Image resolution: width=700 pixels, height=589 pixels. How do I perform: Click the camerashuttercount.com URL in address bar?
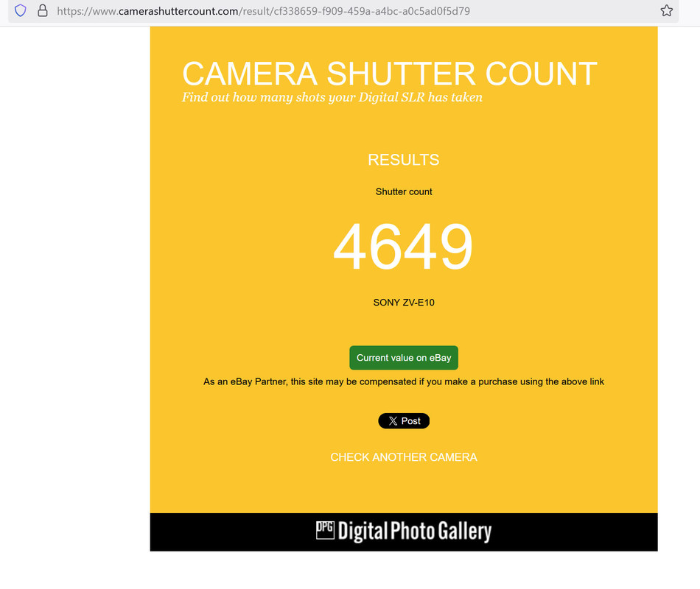click(263, 11)
